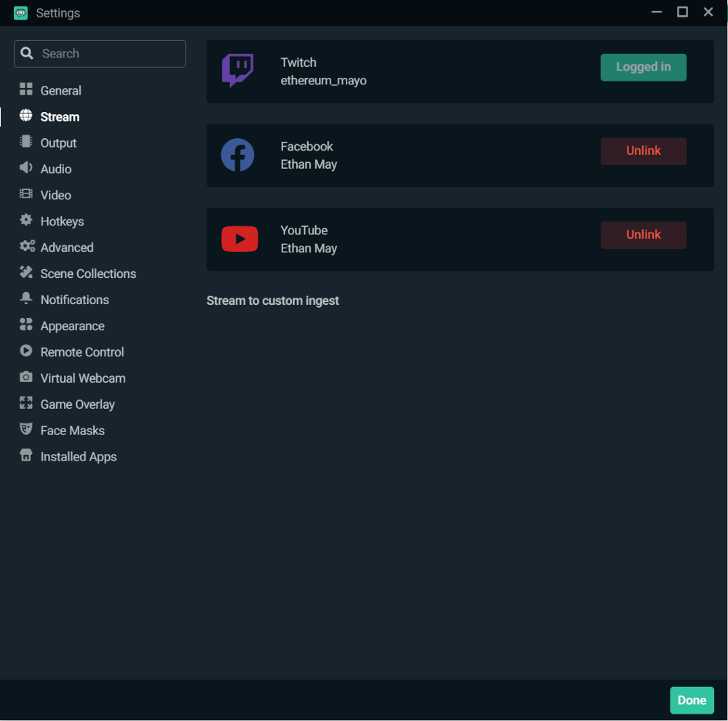Click the Virtual Webcam camera icon
Screen dimensions: 728x721
[26, 377]
